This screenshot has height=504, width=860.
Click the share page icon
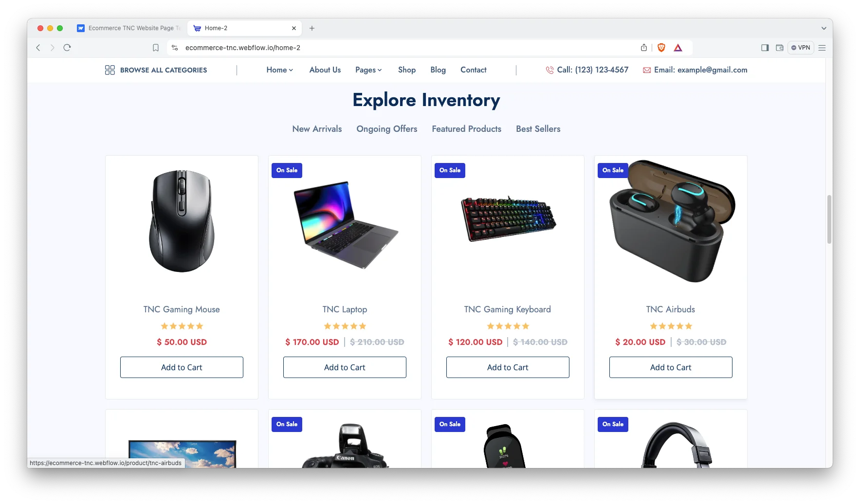pyautogui.click(x=644, y=48)
